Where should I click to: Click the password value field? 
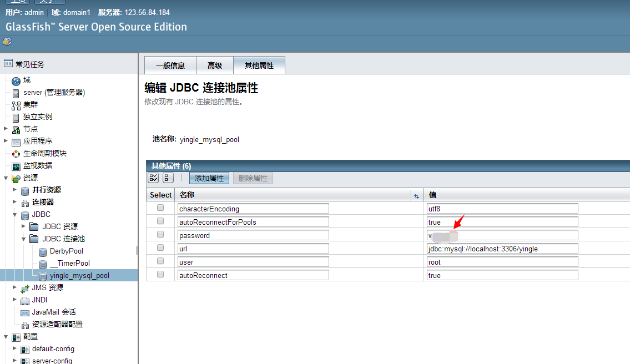point(502,235)
